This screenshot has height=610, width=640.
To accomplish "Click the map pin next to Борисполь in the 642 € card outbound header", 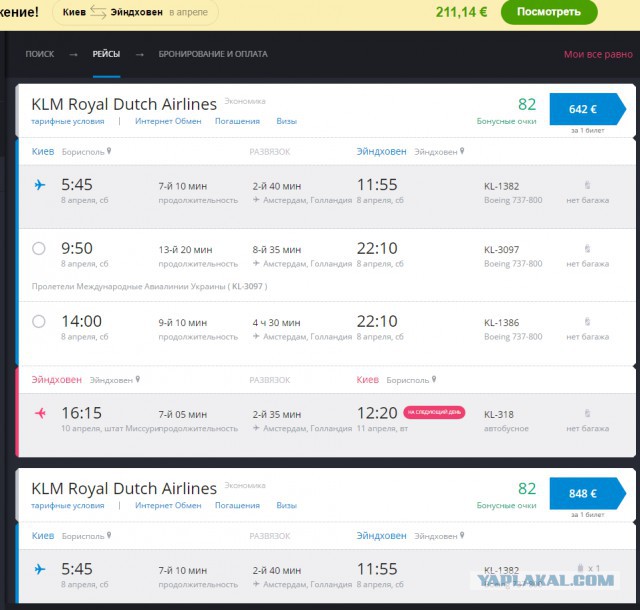I will (x=109, y=151).
